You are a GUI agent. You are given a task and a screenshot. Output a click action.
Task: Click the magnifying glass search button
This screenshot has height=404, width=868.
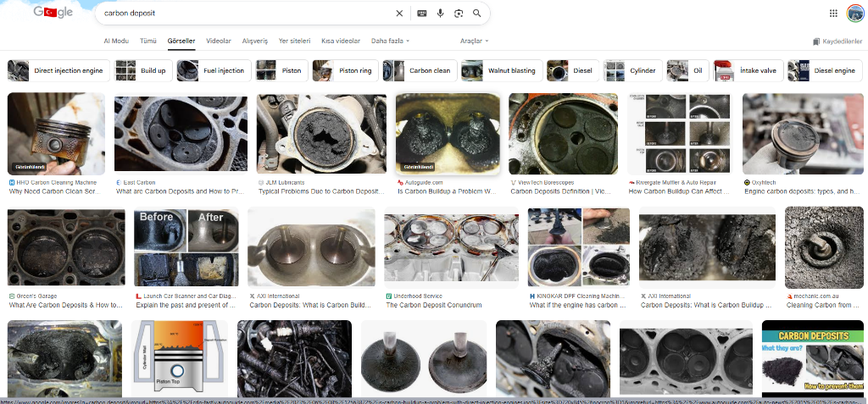point(476,14)
